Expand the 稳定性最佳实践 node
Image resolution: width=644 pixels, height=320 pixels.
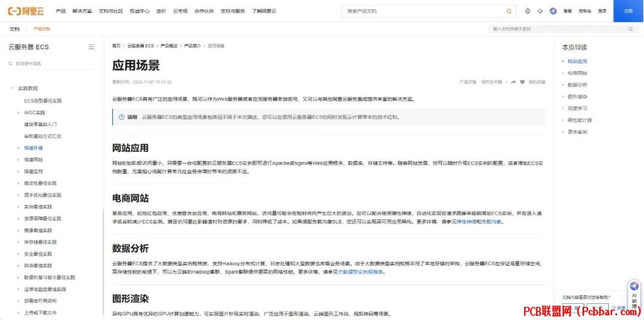click(x=18, y=183)
